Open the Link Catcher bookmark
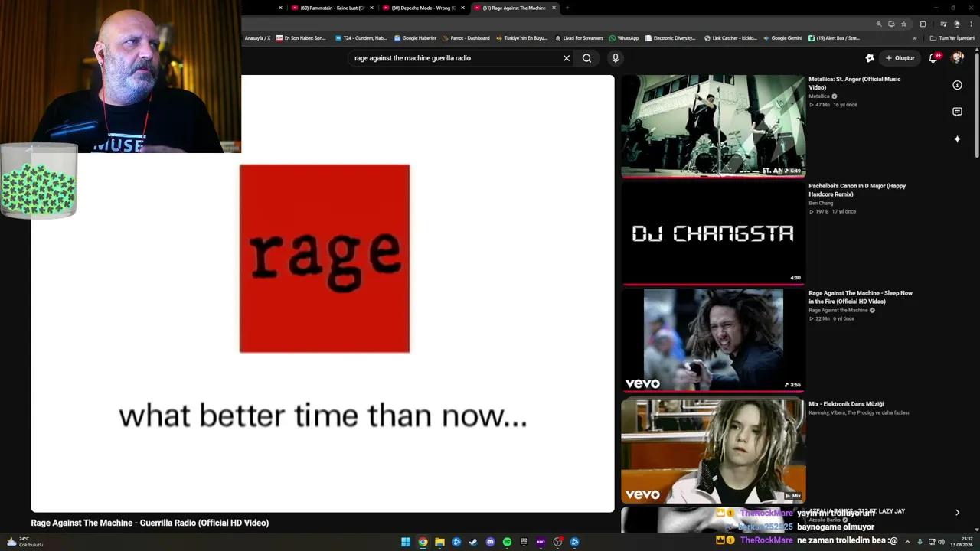The image size is (980, 551). pos(730,38)
